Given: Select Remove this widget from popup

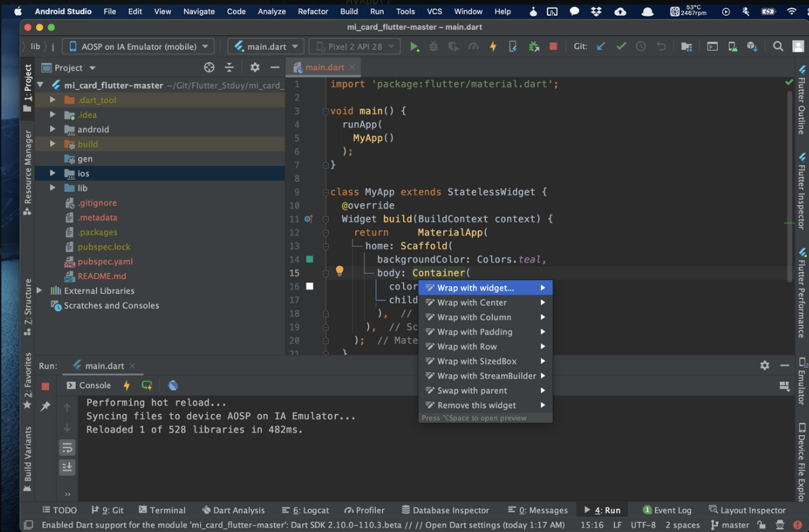Looking at the screenshot, I should click(x=485, y=405).
